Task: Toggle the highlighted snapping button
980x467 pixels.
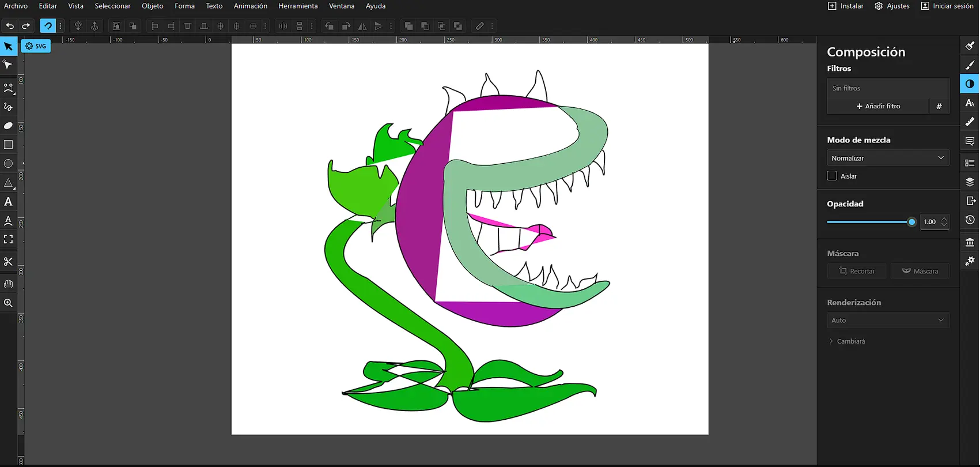Action: click(48, 26)
